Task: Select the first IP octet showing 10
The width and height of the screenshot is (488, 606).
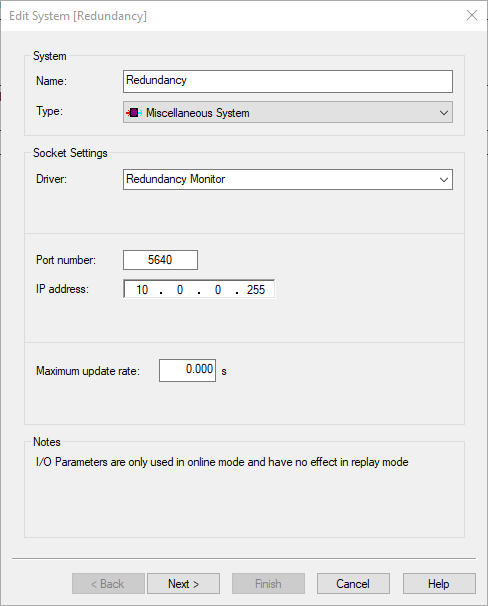Action: coord(142,289)
